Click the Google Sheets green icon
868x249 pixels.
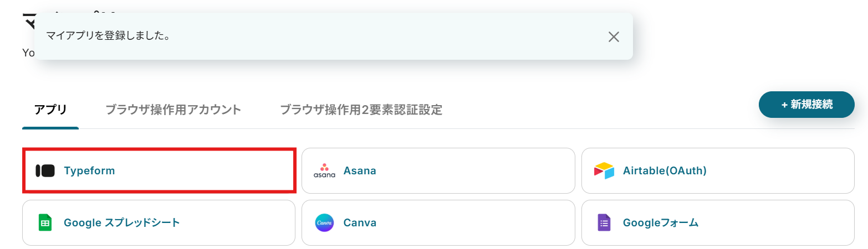tap(45, 223)
